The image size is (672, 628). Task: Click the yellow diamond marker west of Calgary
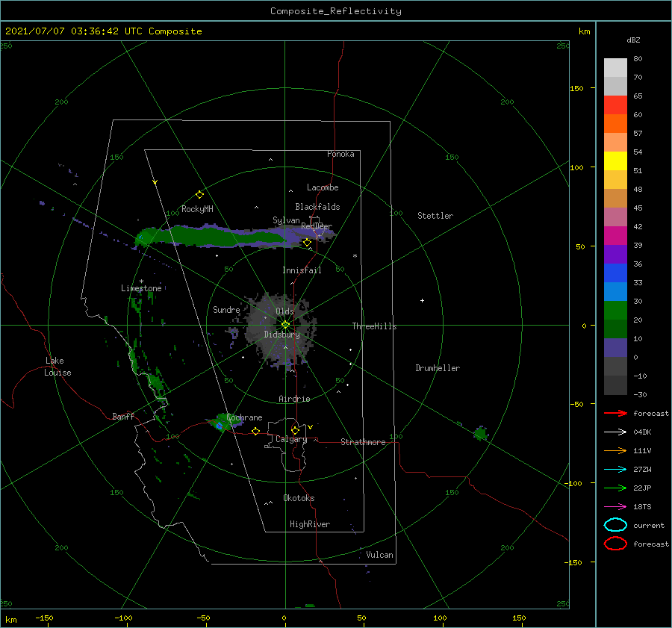255,431
